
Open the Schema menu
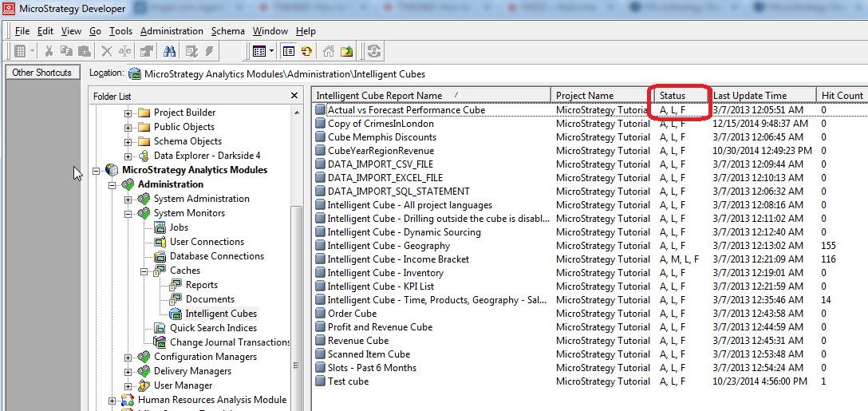click(x=228, y=31)
